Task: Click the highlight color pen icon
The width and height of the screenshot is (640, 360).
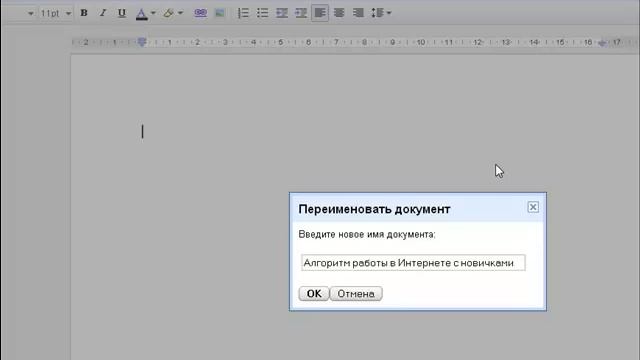Action: pos(168,13)
